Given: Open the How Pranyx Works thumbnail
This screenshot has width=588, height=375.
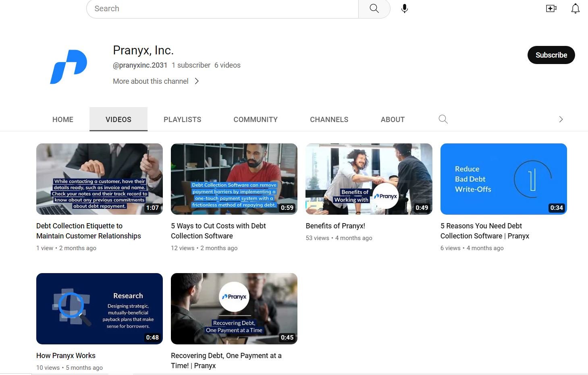Looking at the screenshot, I should (x=100, y=309).
